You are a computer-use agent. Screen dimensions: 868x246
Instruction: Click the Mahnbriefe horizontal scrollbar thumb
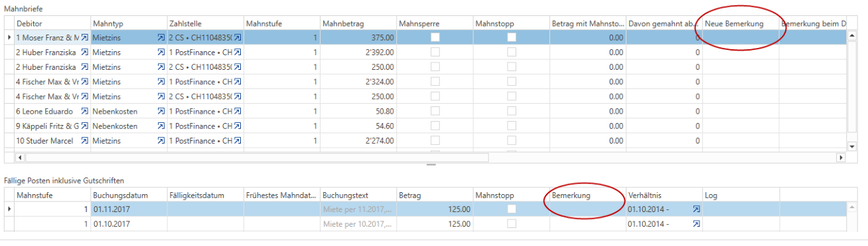point(257,158)
